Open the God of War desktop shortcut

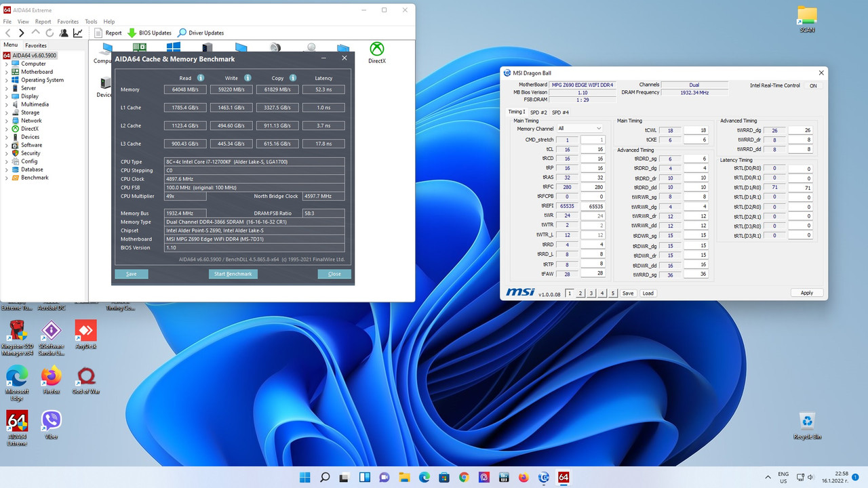click(x=86, y=380)
